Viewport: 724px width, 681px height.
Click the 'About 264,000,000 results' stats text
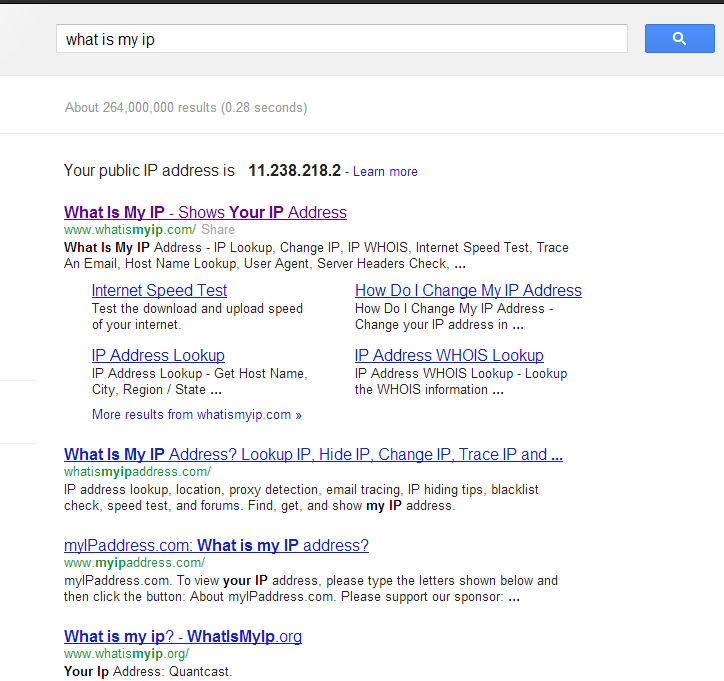(186, 108)
